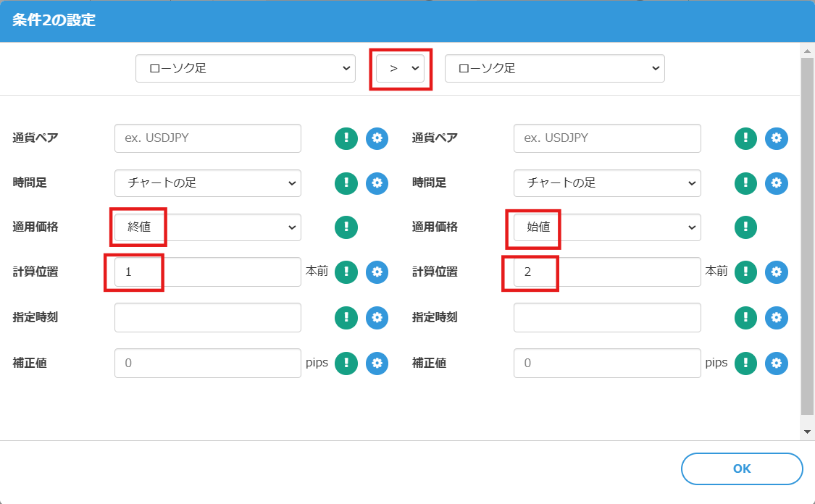Click left 補正値 green info icon

coord(346,363)
